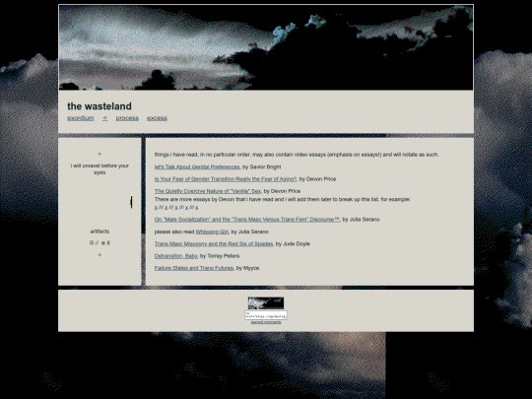Click the "things i have read" intro sentence
This screenshot has height=399, width=532.
(x=297, y=155)
